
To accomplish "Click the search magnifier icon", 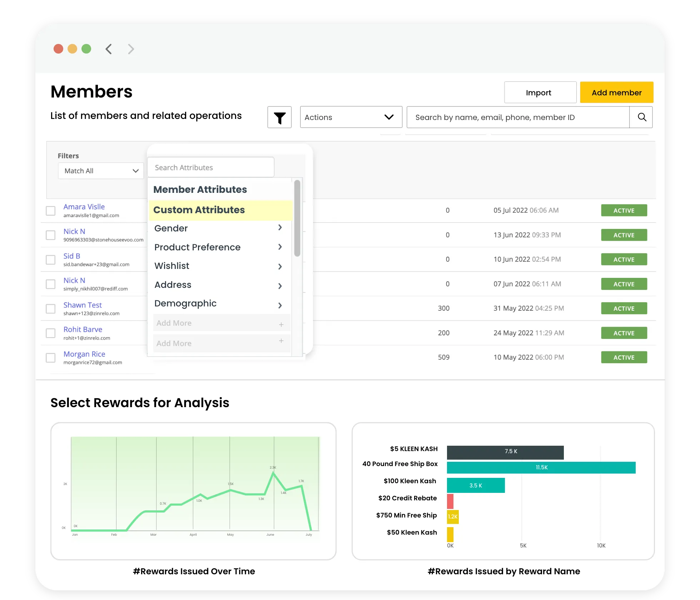I will (641, 117).
